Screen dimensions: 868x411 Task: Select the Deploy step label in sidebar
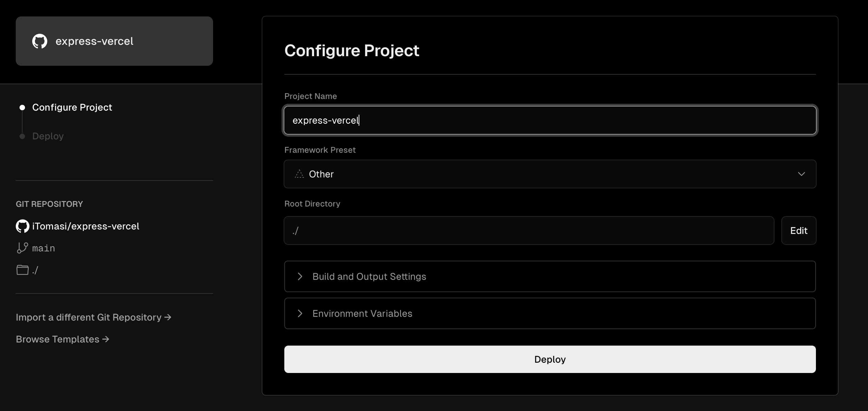[48, 136]
